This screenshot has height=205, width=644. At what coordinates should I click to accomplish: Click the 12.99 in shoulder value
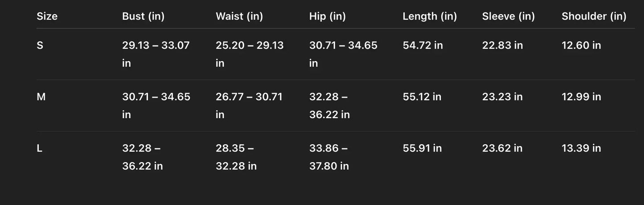pyautogui.click(x=581, y=97)
